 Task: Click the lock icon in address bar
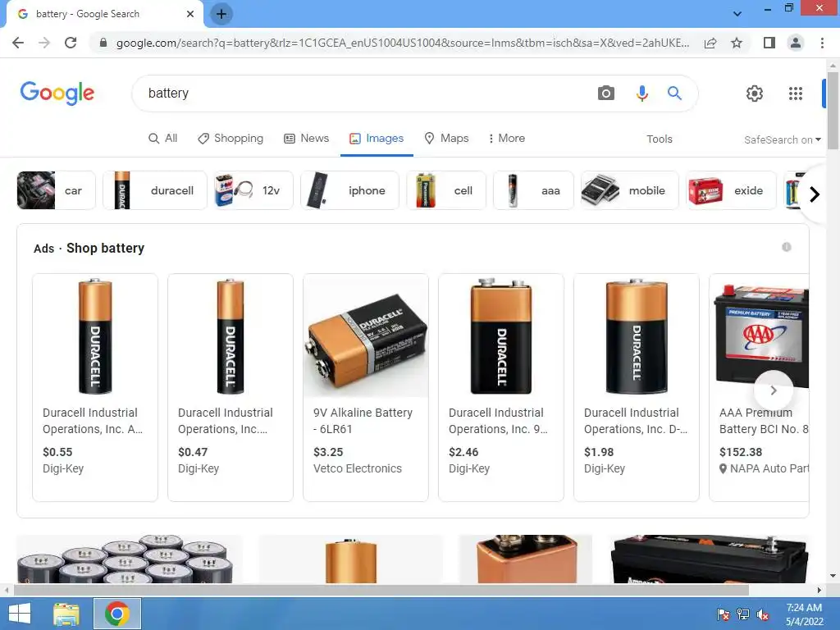(103, 43)
